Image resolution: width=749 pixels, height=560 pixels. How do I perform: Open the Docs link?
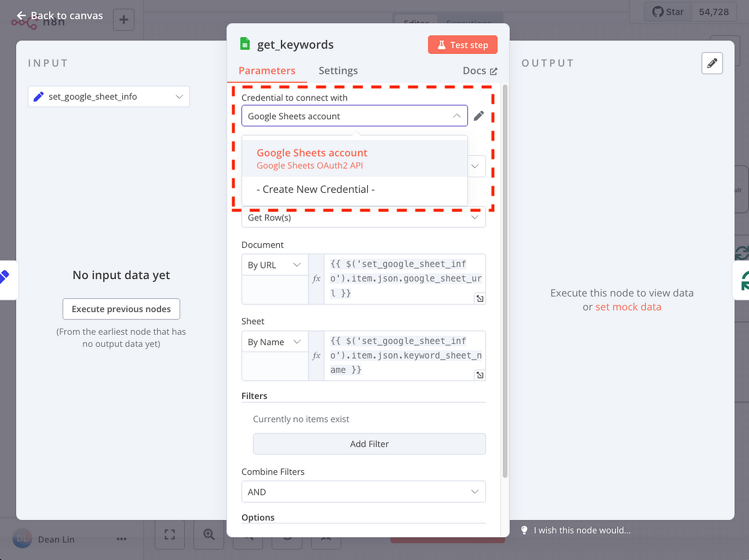pyautogui.click(x=480, y=71)
